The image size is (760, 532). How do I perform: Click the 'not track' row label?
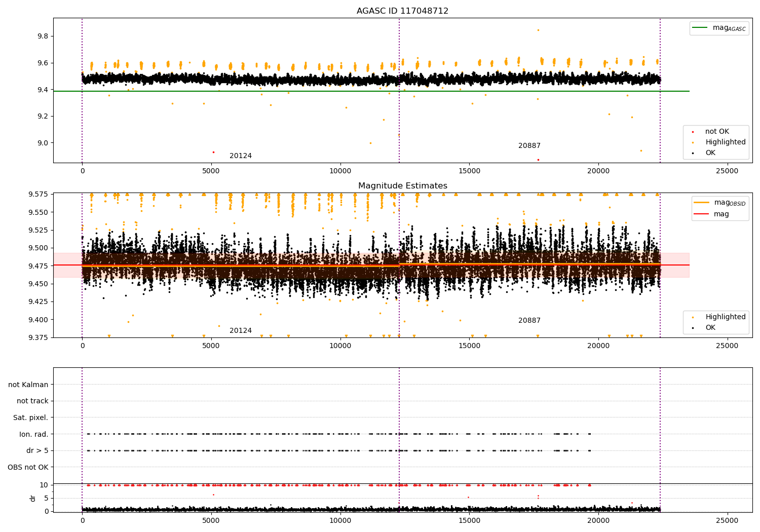click(x=32, y=401)
